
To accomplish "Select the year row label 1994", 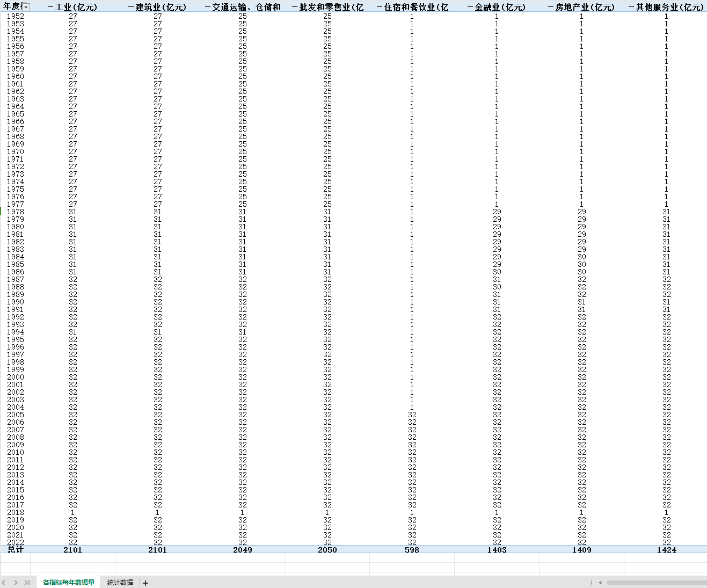I will [16, 332].
